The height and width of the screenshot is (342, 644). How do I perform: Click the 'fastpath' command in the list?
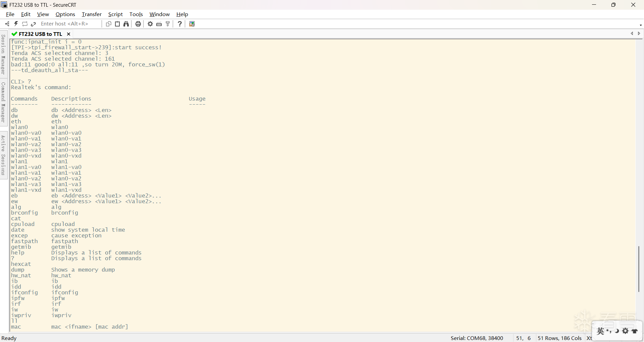pyautogui.click(x=24, y=241)
